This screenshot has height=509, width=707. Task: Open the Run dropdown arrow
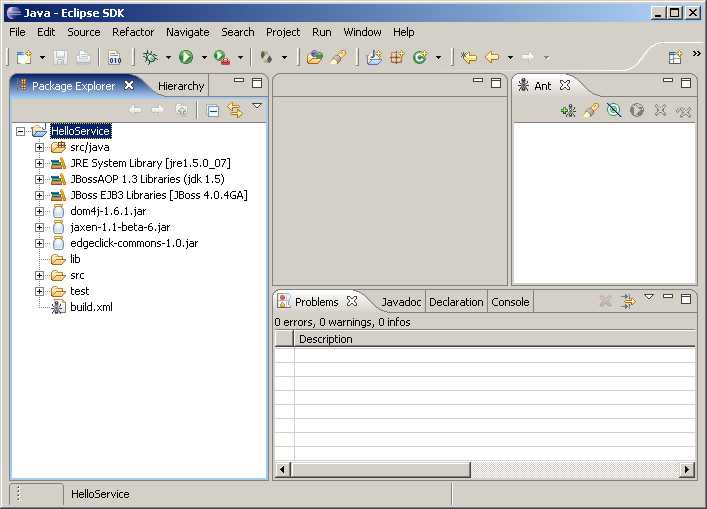tap(204, 58)
